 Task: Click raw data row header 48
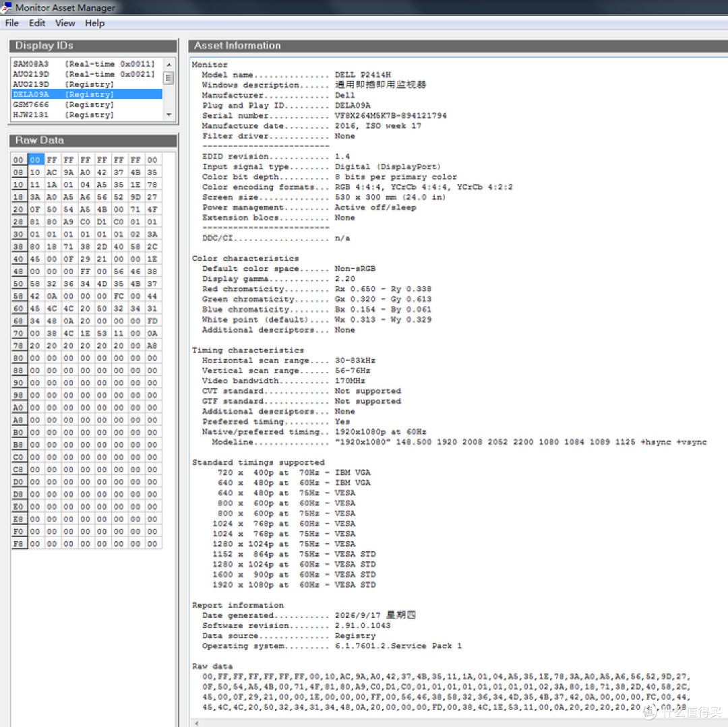pos(19,272)
